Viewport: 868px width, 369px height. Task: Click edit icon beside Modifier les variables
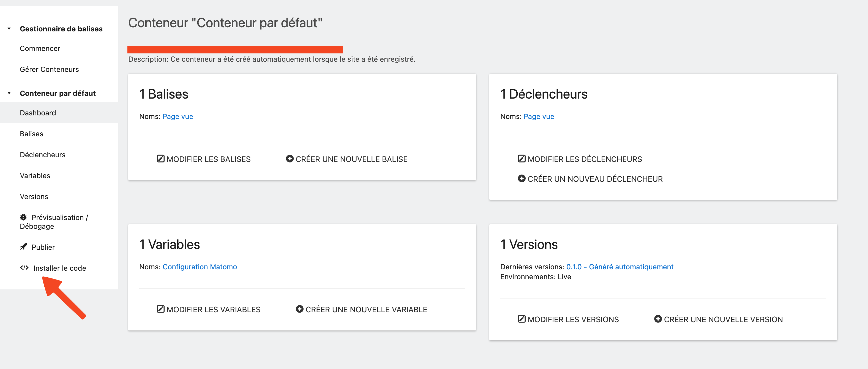tap(160, 309)
